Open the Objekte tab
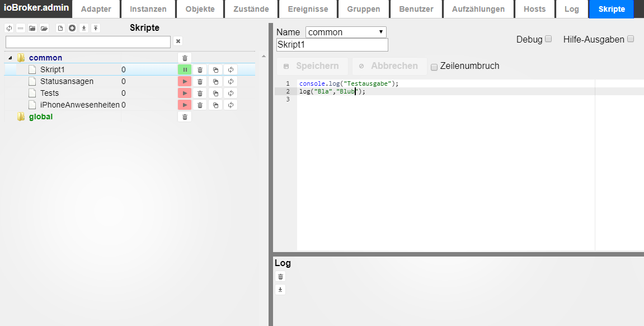Viewport: 644px width, 326px height. click(x=200, y=9)
